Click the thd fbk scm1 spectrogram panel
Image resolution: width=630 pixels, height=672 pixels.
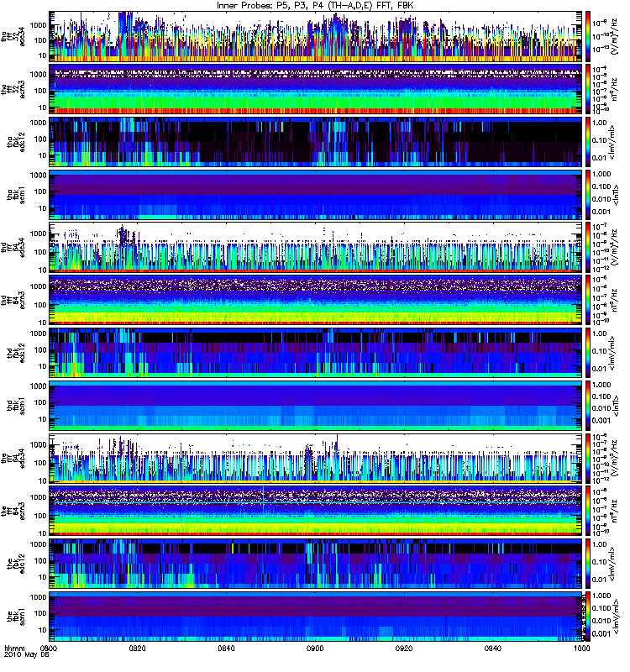point(316,406)
